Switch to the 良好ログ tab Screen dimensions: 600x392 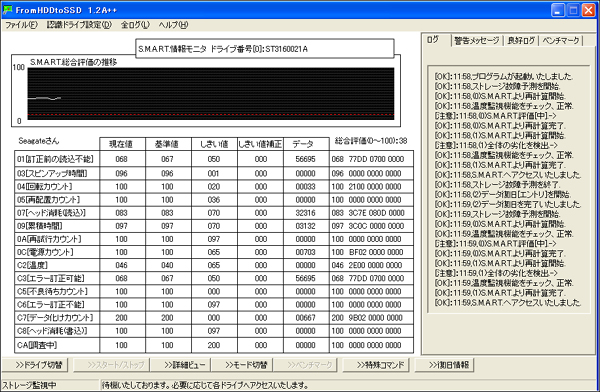click(521, 40)
